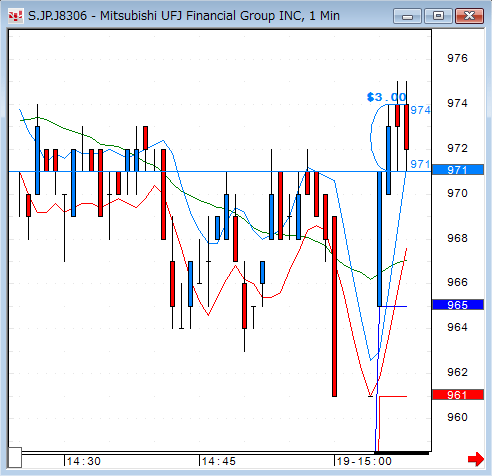Click the 971 light blue price annotation
The width and height of the screenshot is (492, 476).
(420, 164)
